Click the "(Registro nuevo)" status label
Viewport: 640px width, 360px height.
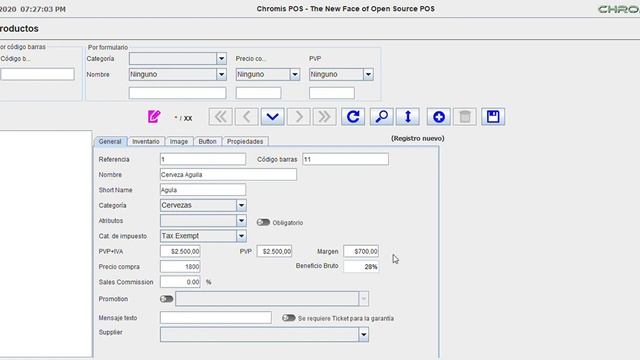click(418, 138)
